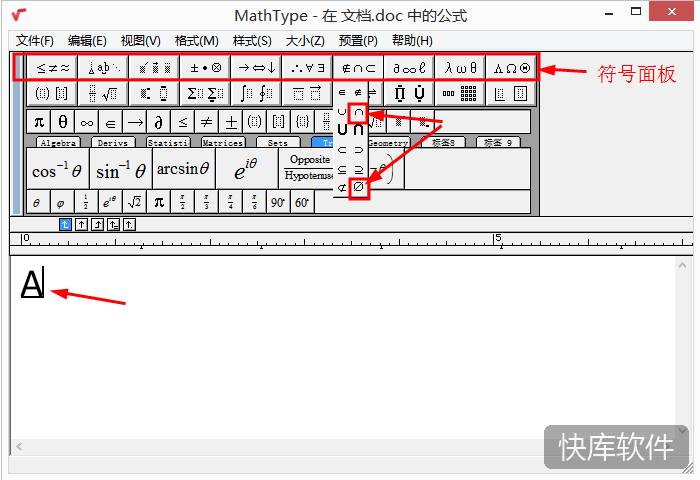
Task: Insert the square root of 2 expression
Action: pos(134,202)
